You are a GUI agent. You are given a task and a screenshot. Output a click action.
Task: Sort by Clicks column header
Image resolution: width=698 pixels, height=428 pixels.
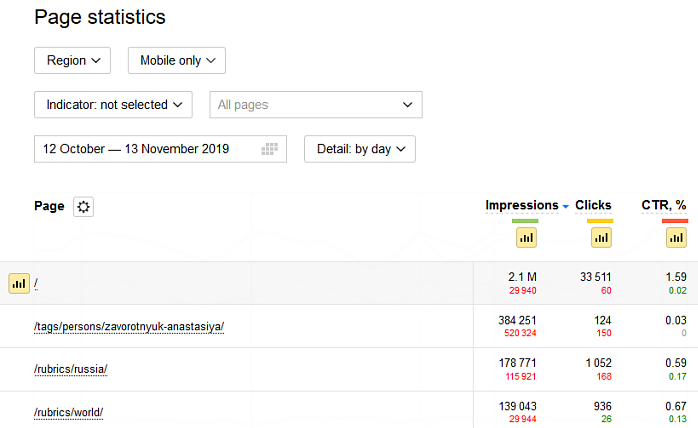593,205
